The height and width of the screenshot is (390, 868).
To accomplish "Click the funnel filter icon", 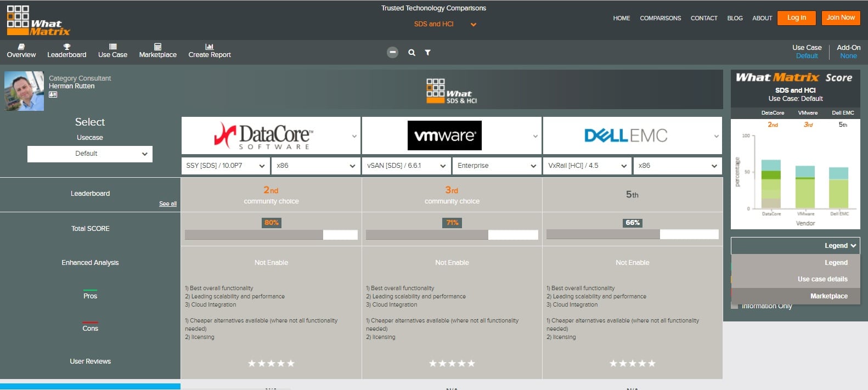I will pyautogui.click(x=427, y=53).
